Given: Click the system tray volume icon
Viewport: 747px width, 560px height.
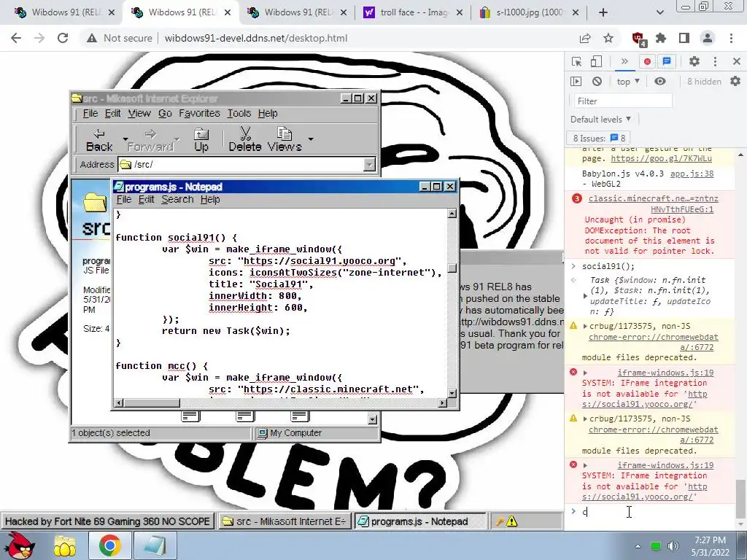Looking at the screenshot, I should (673, 546).
